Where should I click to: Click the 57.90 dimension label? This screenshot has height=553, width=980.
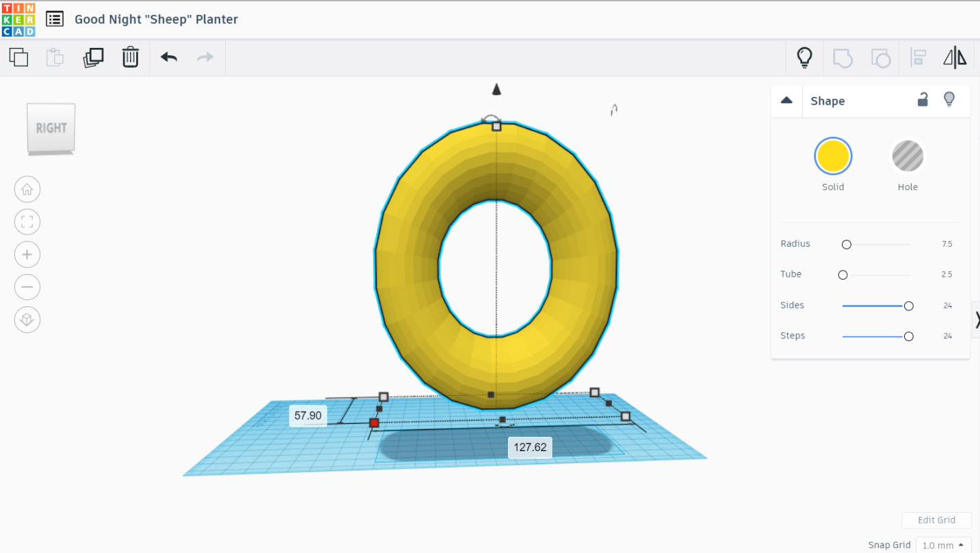[x=308, y=416]
